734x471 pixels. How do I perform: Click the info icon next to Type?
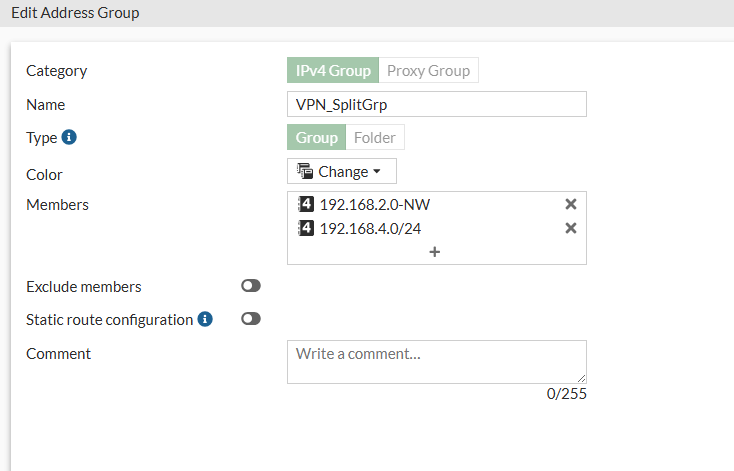69,138
